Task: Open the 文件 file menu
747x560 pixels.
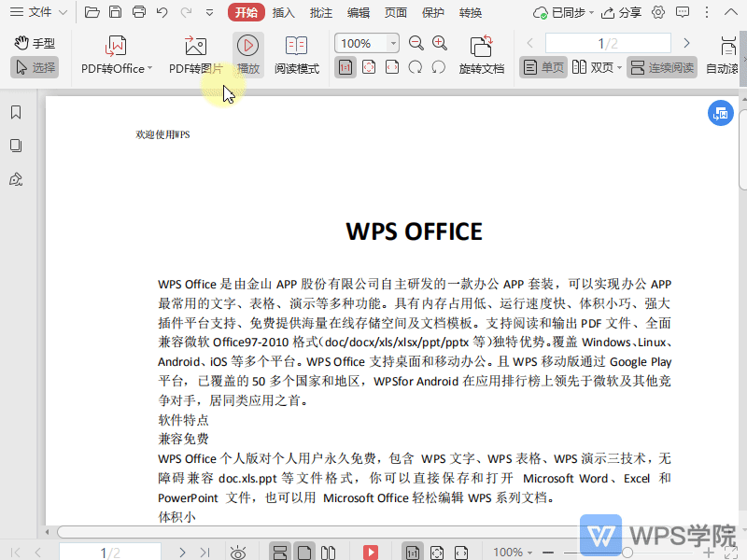Action: pos(38,12)
